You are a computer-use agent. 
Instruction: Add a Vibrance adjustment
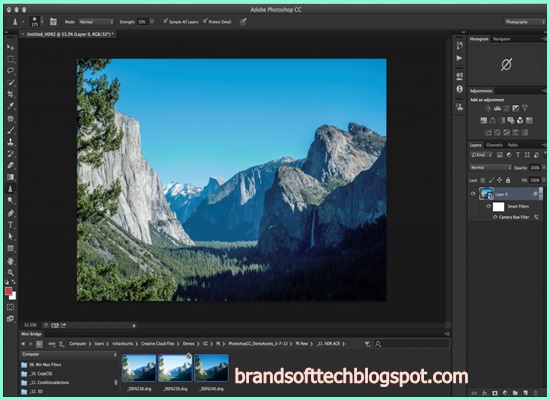tap(525, 108)
